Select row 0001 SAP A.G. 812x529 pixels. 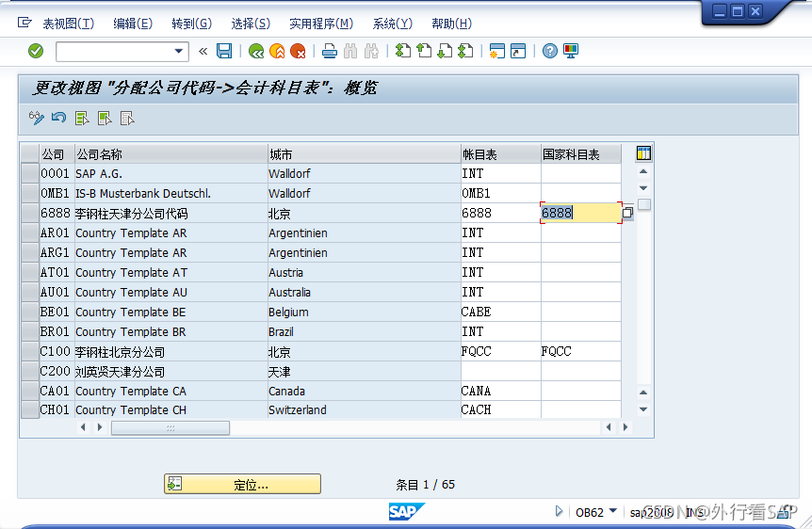(30, 173)
